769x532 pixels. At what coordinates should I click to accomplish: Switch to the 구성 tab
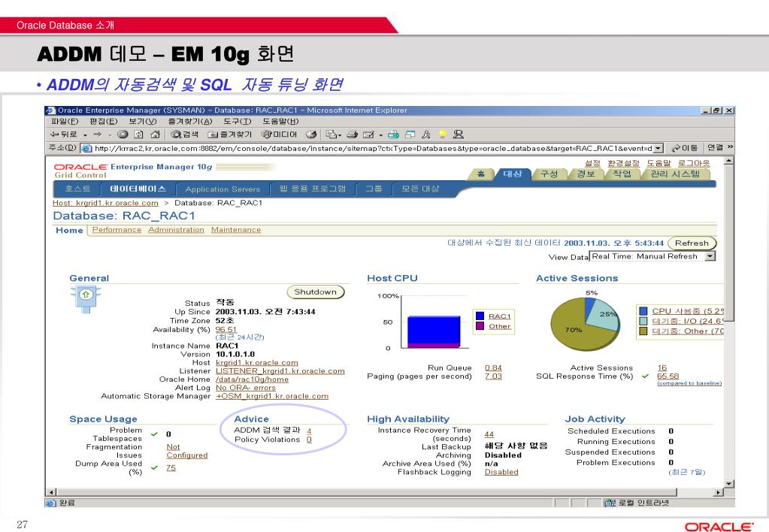[549, 174]
